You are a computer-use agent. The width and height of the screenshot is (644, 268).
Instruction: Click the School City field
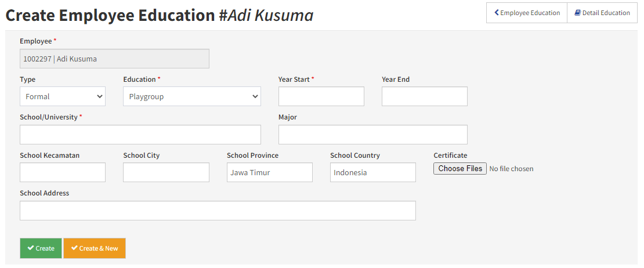point(166,172)
